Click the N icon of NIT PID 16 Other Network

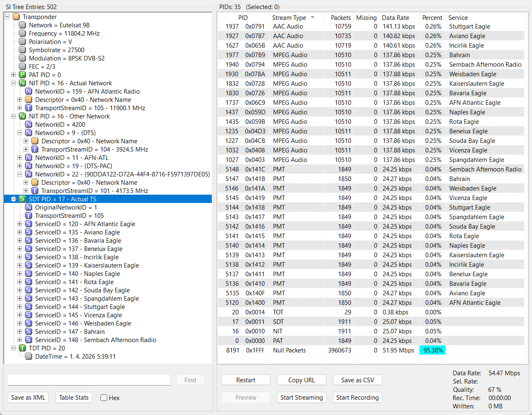[x=22, y=116]
